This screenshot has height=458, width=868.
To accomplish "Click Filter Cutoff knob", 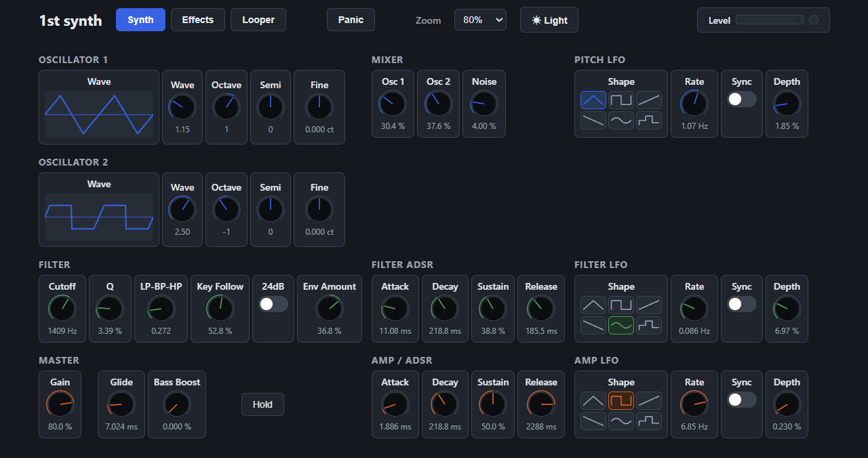I will point(62,309).
